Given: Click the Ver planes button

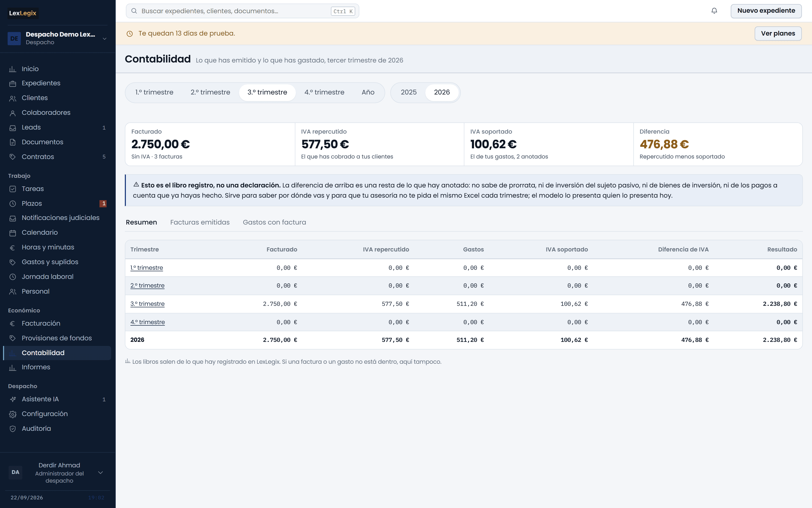Looking at the screenshot, I should pos(778,33).
